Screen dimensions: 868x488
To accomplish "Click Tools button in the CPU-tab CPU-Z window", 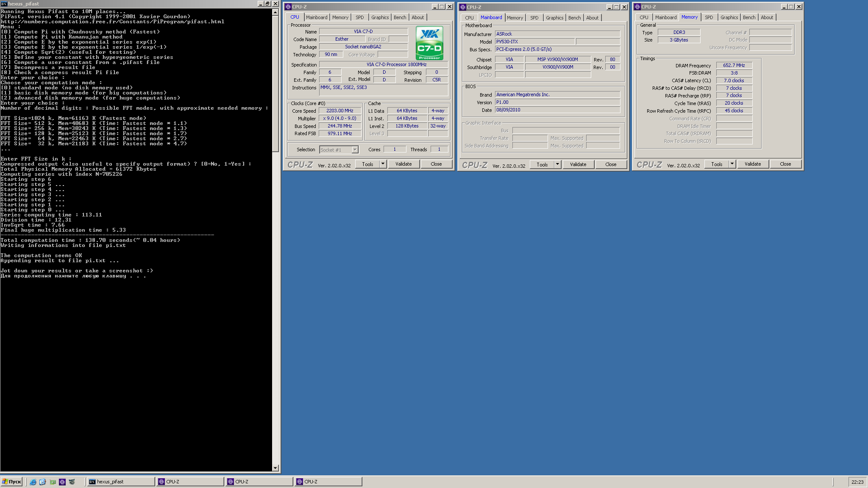I will click(x=367, y=164).
